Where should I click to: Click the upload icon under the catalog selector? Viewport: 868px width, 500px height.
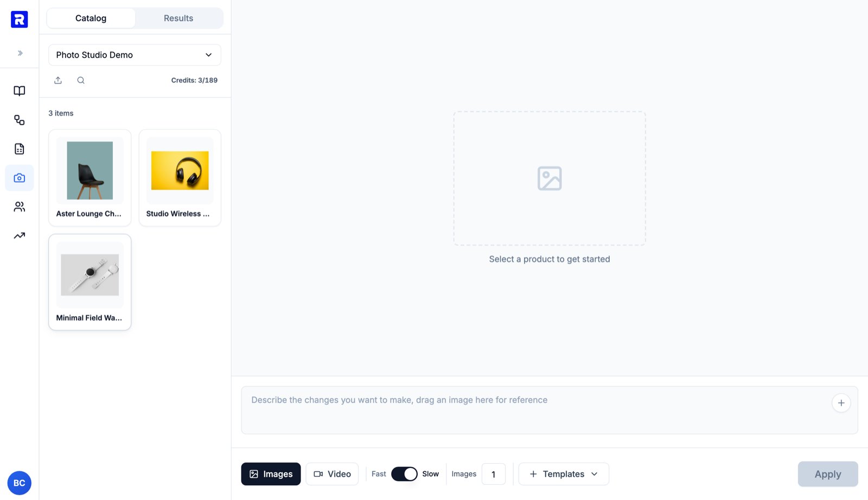pos(58,80)
